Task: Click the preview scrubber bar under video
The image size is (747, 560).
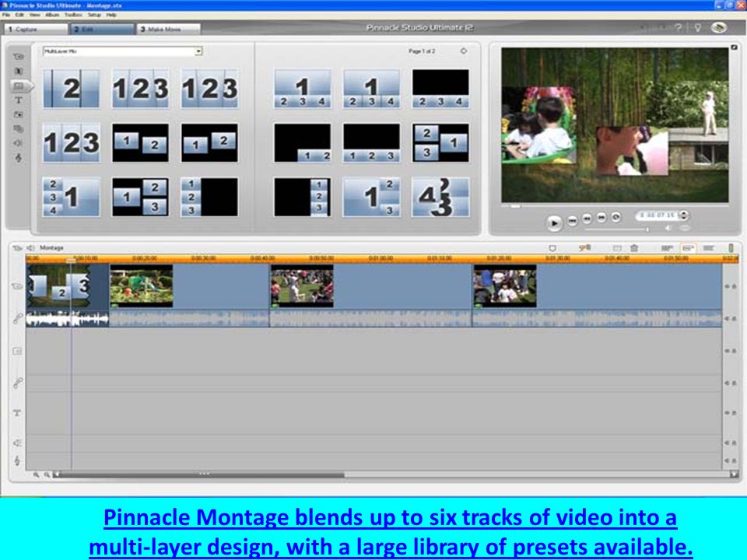Action: click(x=615, y=206)
